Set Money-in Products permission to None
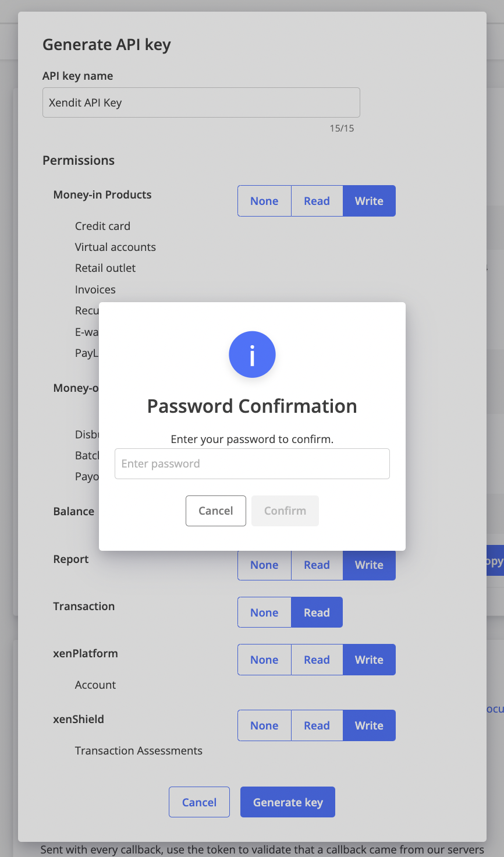Viewport: 504px width, 857px height. (264, 201)
